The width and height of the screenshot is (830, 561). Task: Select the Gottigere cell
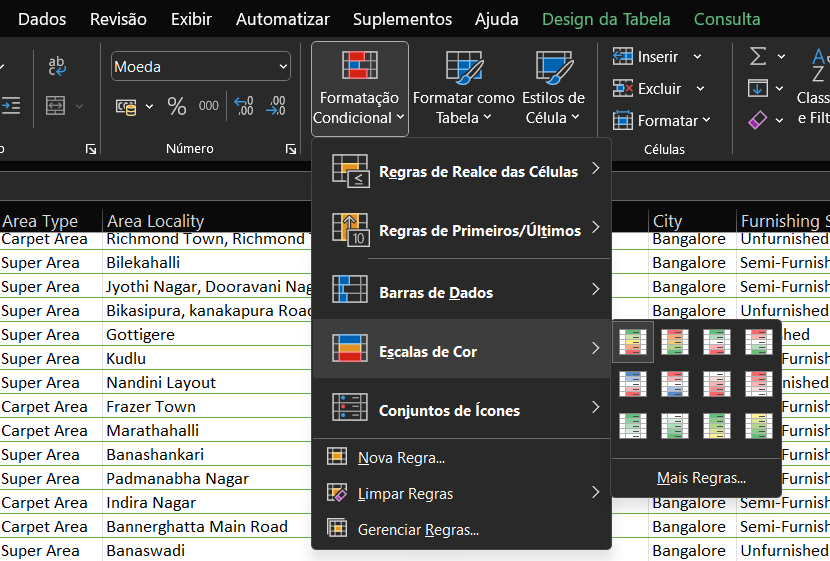tap(208, 334)
